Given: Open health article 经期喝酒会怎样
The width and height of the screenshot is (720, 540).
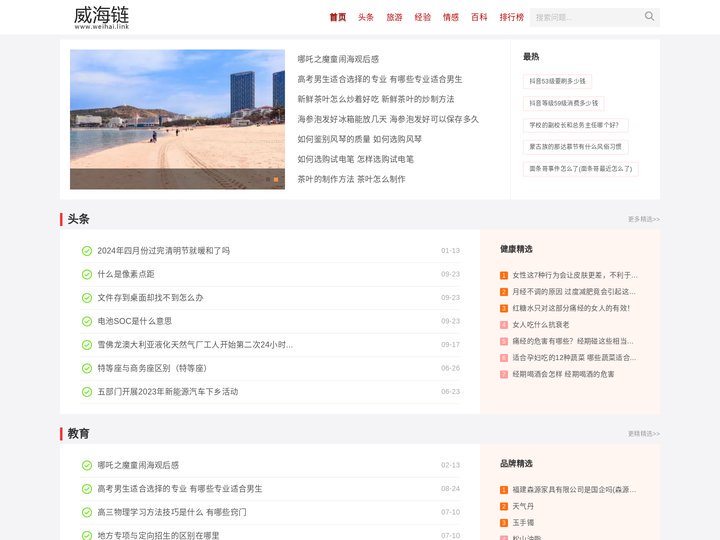Looking at the screenshot, I should point(563,375).
